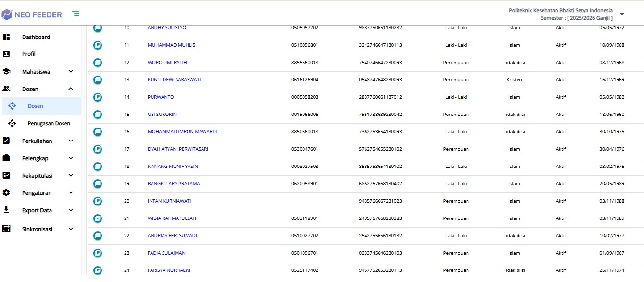
Task: Open detail icon for KUNTI DEWI SARASWATI row
Action: click(x=98, y=80)
